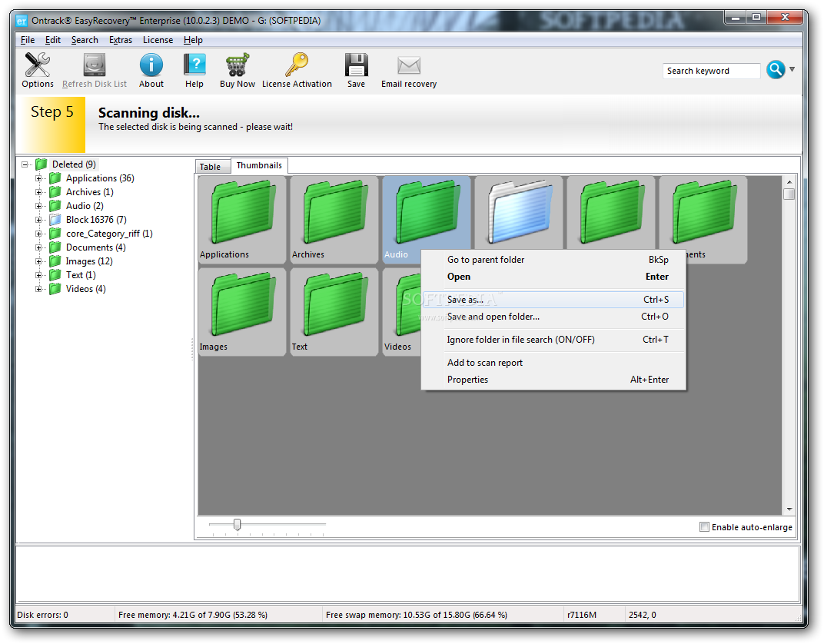This screenshot has width=824, height=644.
Task: Open License Activation key icon
Action: 297,65
